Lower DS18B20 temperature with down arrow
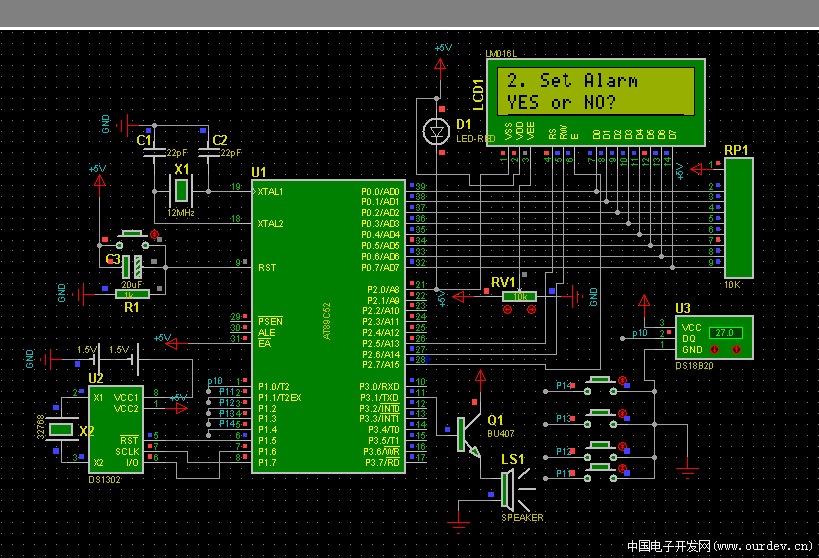This screenshot has height=558, width=819. [x=714, y=349]
